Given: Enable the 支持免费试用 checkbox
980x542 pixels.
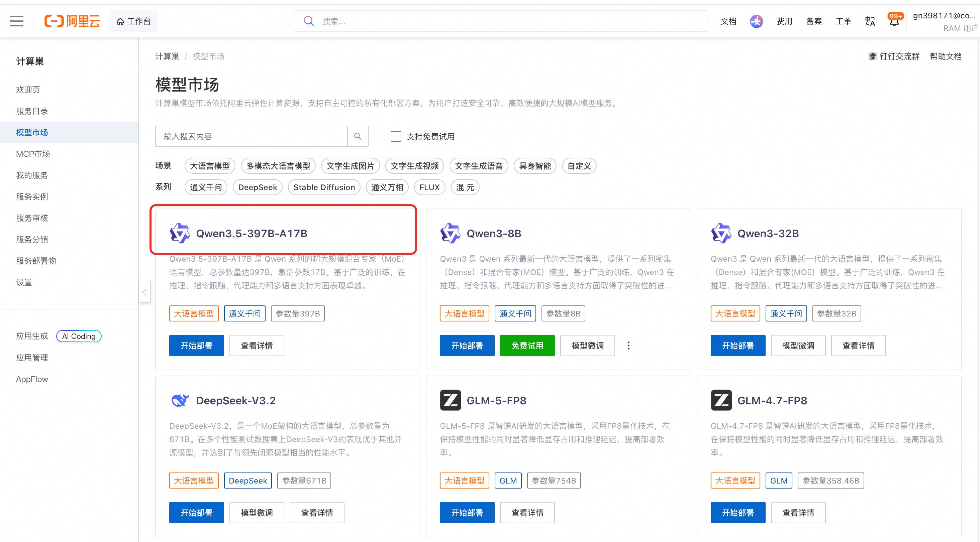Looking at the screenshot, I should coord(396,136).
